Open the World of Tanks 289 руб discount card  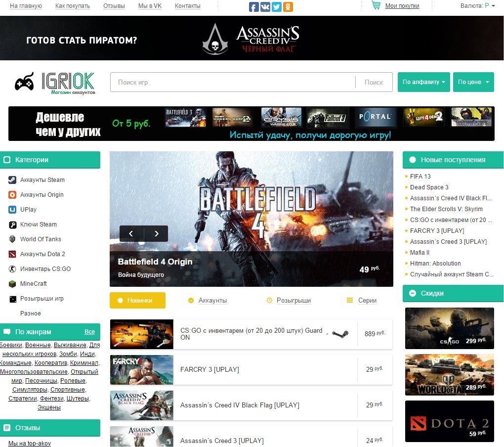[449, 375]
